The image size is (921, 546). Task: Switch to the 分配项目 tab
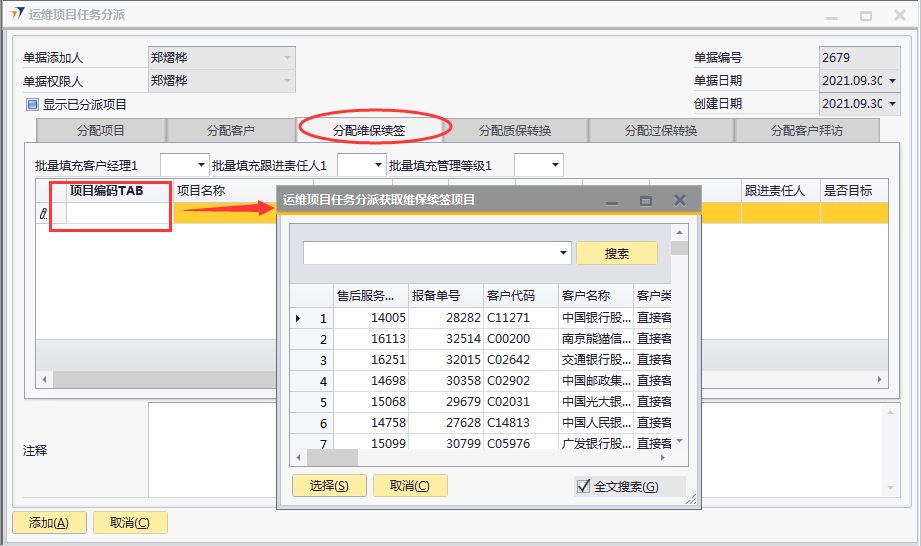tap(101, 130)
